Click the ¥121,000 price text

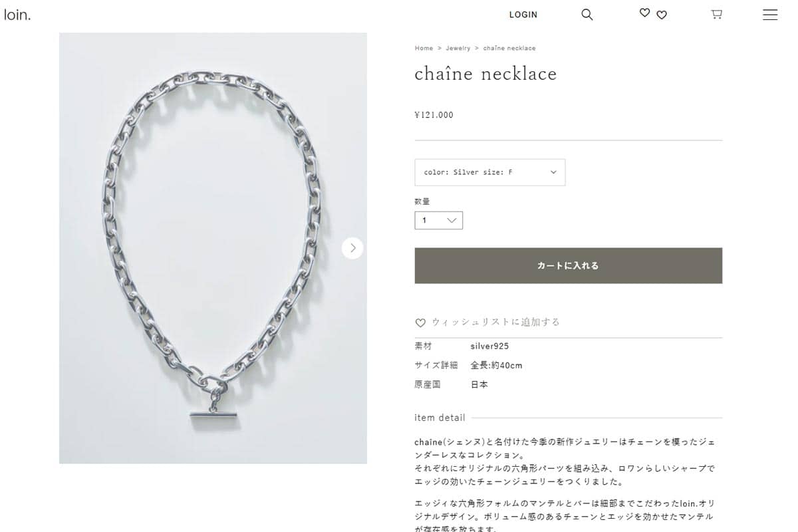(x=434, y=115)
